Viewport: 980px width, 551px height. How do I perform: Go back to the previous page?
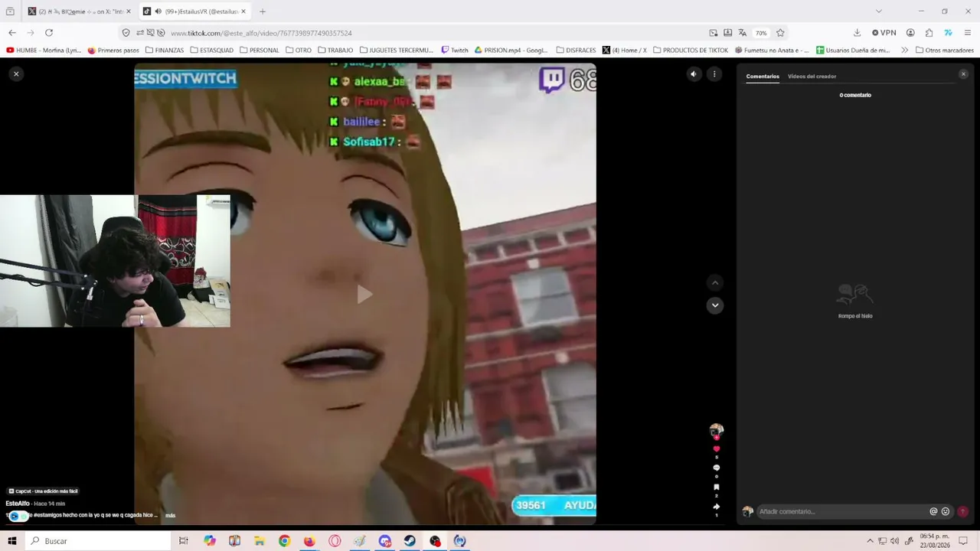pyautogui.click(x=12, y=33)
